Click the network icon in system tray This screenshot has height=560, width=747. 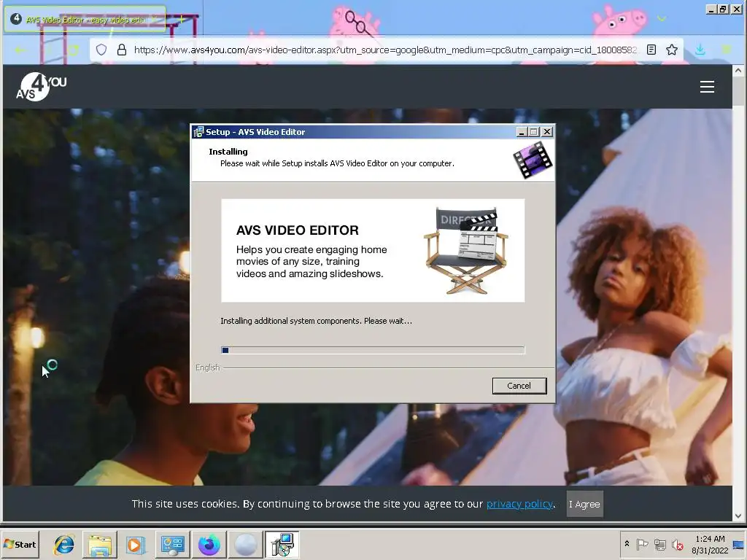(659, 544)
